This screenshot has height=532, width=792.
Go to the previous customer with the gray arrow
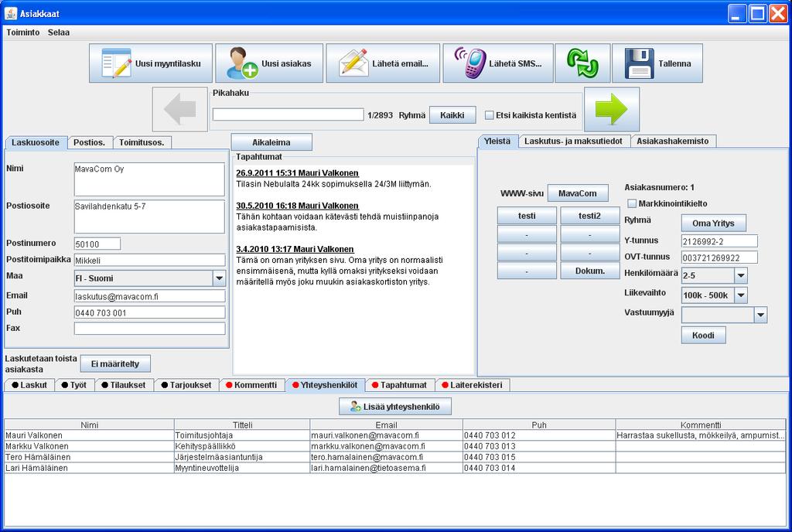(x=179, y=109)
